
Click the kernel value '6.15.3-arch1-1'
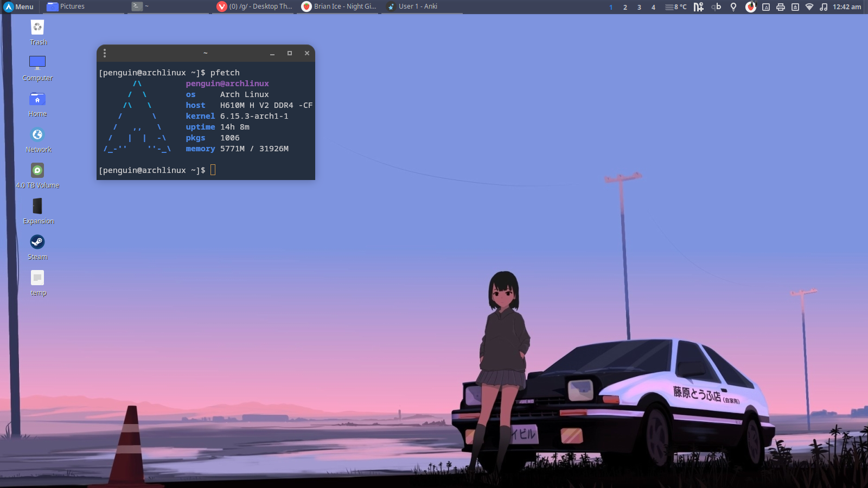coord(254,116)
